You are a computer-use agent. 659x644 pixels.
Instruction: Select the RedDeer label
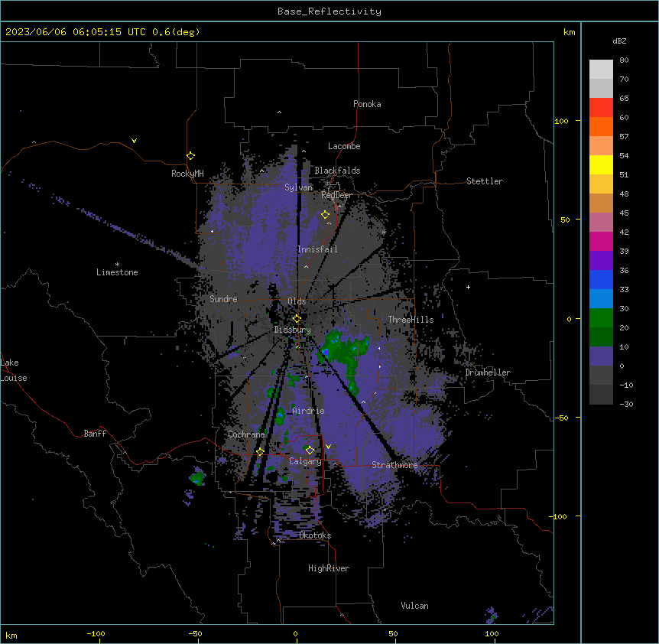(336, 195)
